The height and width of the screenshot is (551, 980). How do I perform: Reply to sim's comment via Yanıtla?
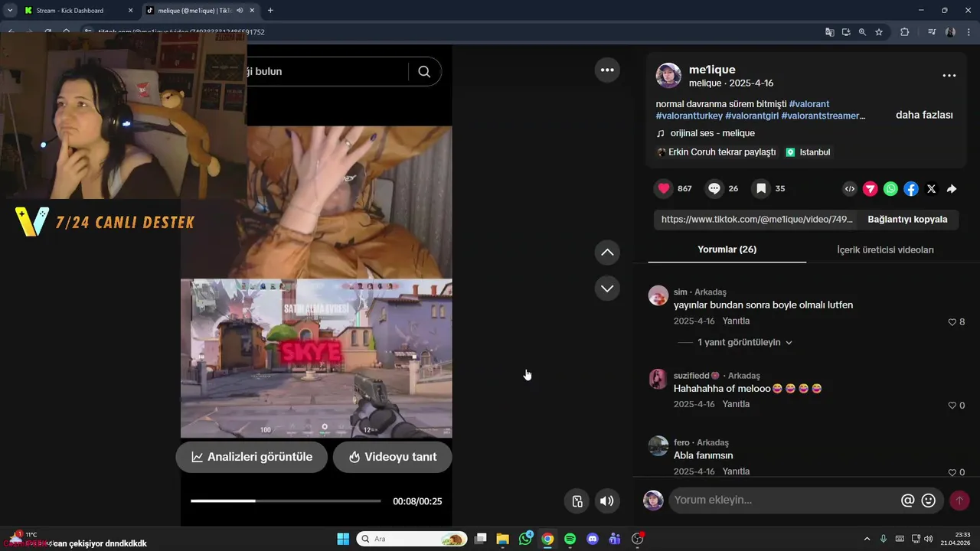click(x=736, y=321)
